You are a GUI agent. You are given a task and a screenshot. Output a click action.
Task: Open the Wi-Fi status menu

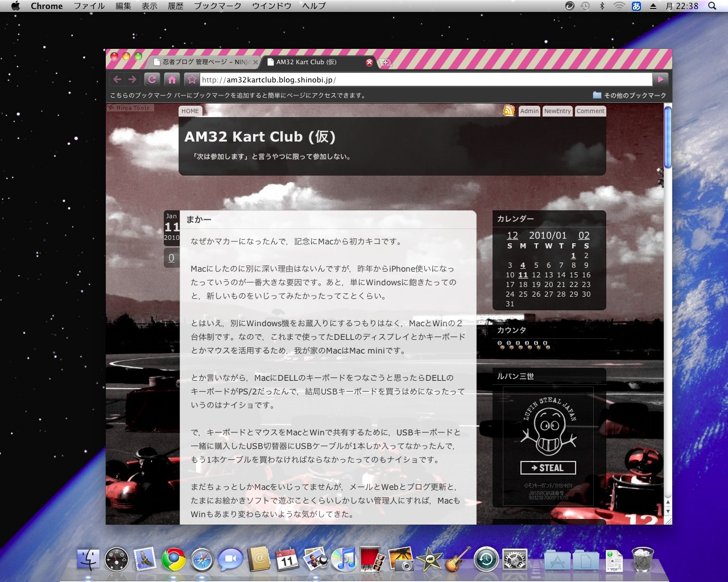(619, 6)
